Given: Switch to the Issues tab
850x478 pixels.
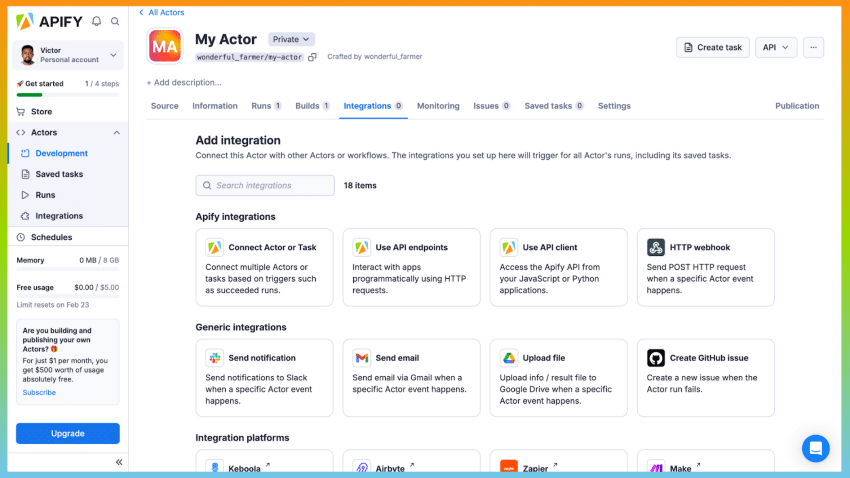Looking at the screenshot, I should point(492,106).
